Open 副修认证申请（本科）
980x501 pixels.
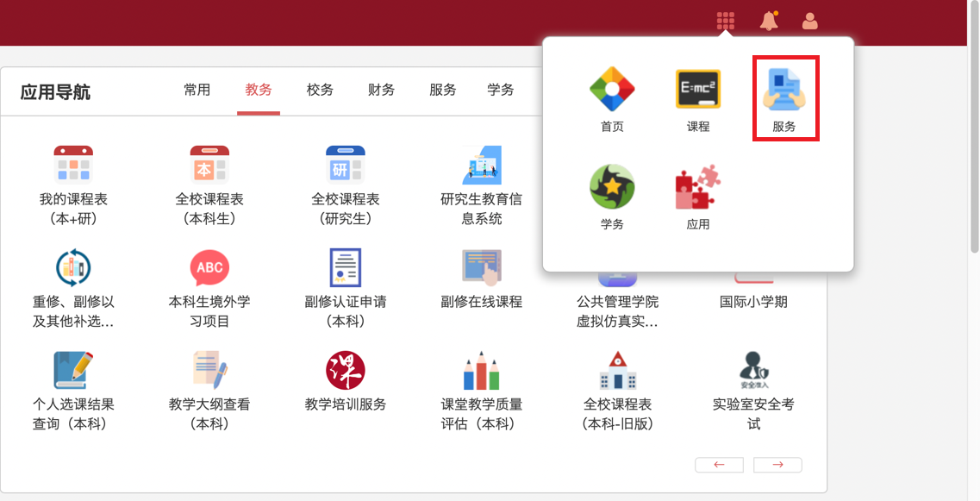click(x=346, y=267)
